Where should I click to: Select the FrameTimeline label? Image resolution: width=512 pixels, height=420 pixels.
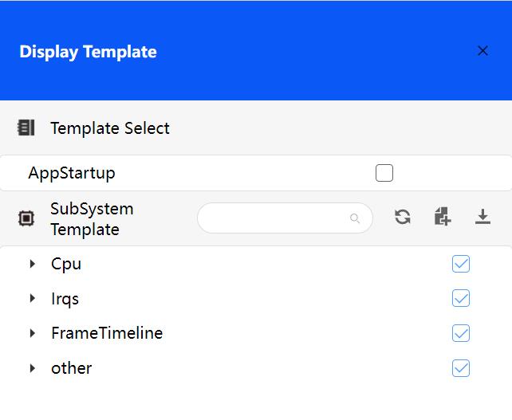pyautogui.click(x=107, y=333)
